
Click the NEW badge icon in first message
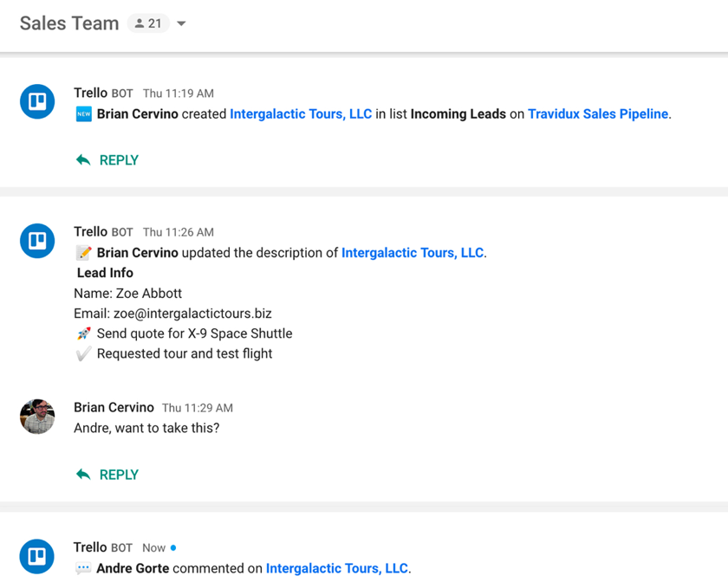(x=83, y=113)
